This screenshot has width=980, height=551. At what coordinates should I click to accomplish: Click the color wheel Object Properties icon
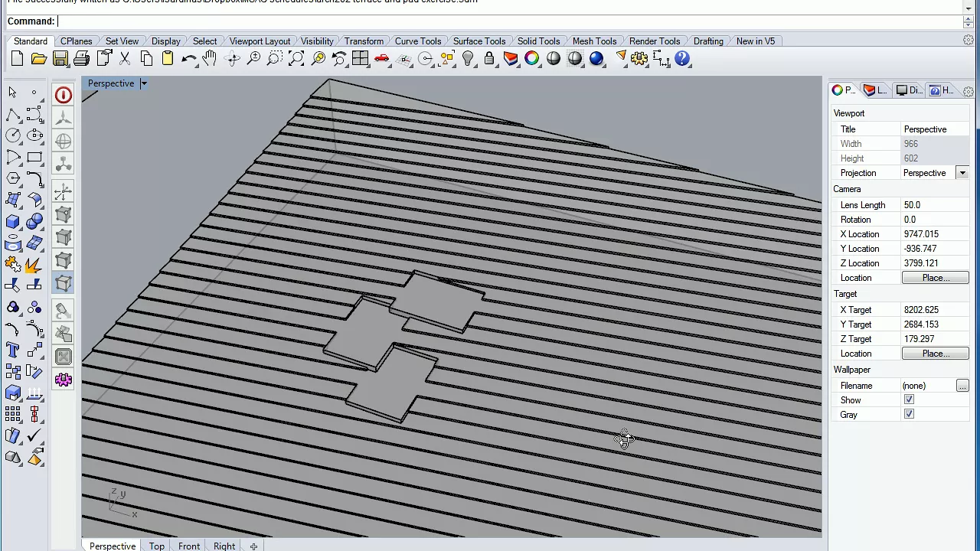[x=532, y=59]
